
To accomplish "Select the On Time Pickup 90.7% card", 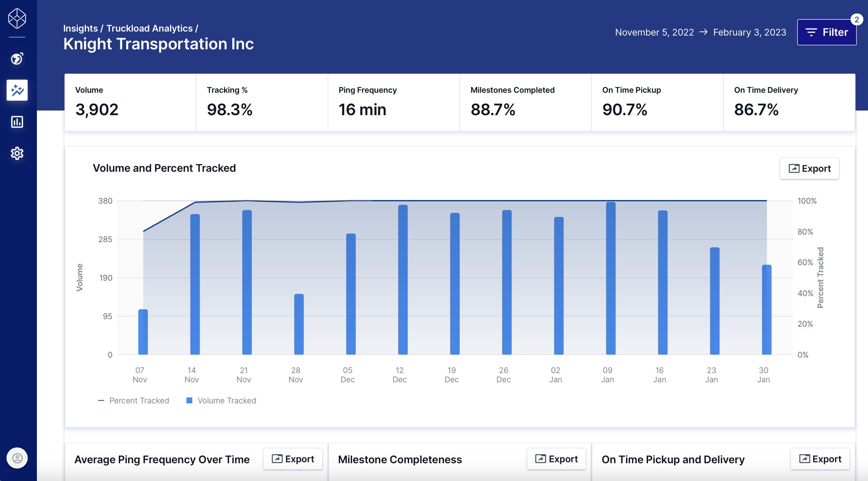I will pyautogui.click(x=657, y=102).
